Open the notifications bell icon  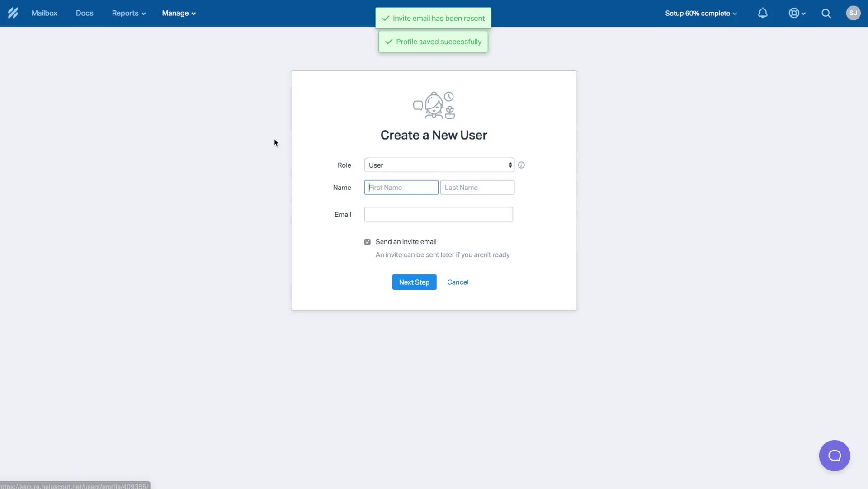point(764,13)
